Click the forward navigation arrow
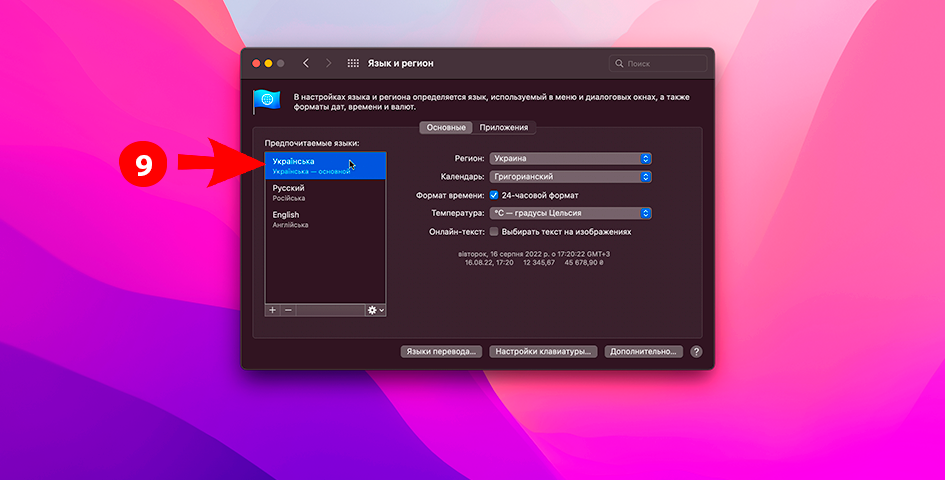The image size is (945, 480). pos(329,63)
